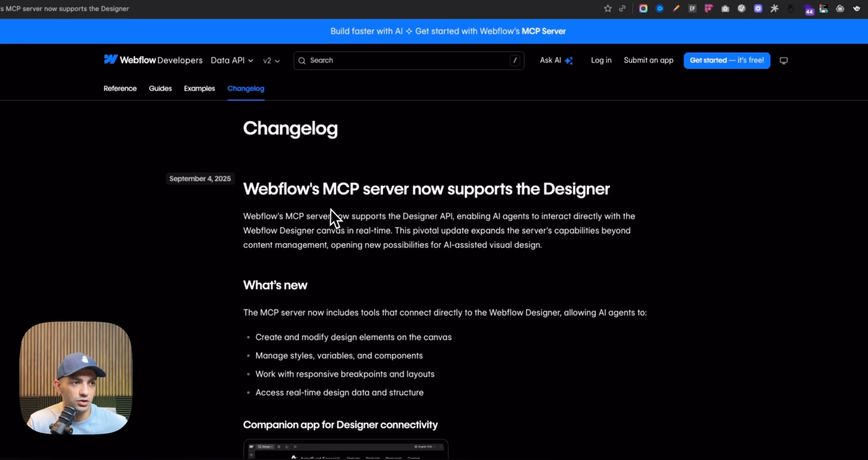Open the v2 version dropdown
The image size is (868, 460).
(271, 61)
